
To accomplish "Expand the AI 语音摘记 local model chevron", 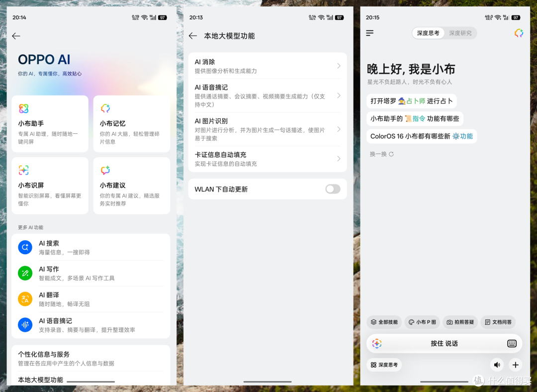I will (339, 96).
